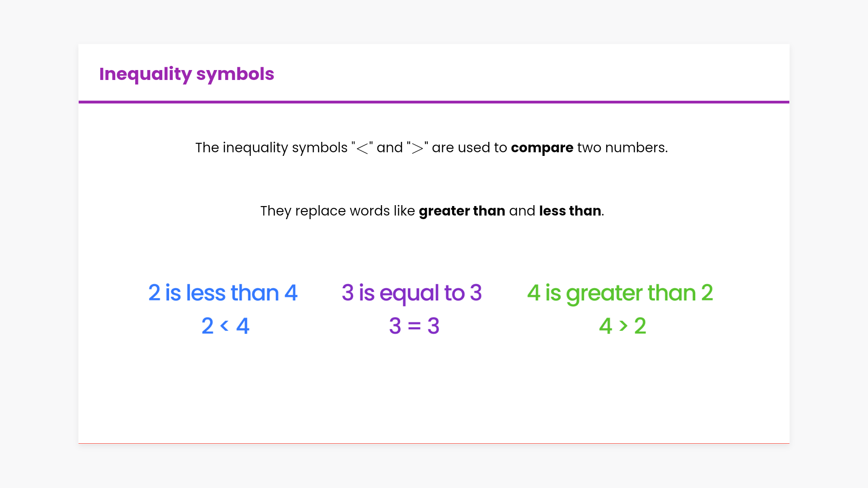Click the black "<" symbol in quotes
This screenshot has width=868, height=488.
coord(362,148)
